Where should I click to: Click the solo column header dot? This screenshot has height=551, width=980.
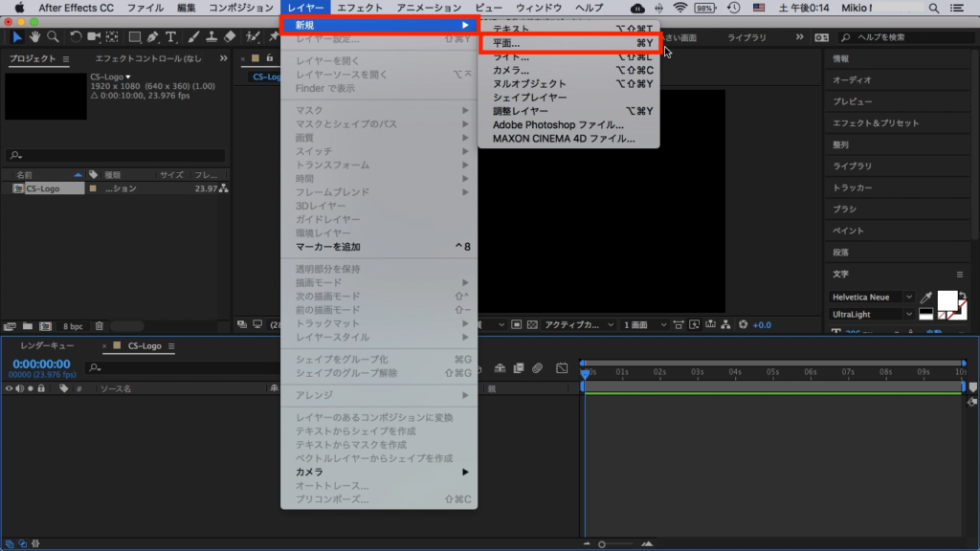(30, 388)
